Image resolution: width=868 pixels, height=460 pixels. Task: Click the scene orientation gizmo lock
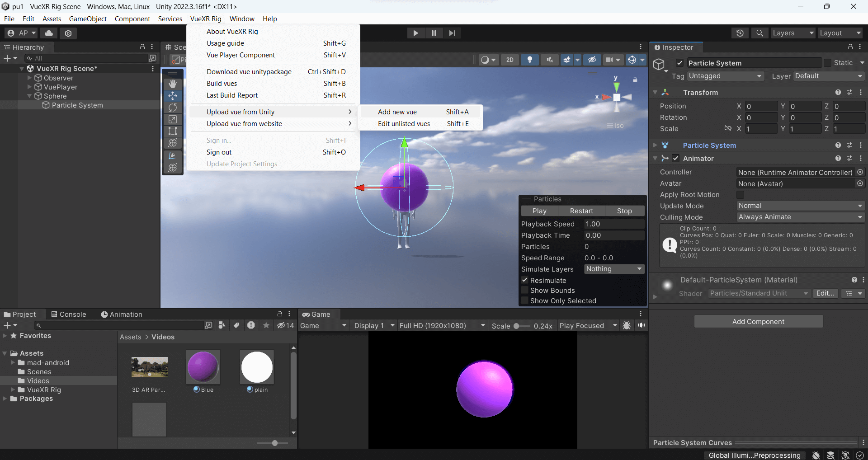coord(635,80)
